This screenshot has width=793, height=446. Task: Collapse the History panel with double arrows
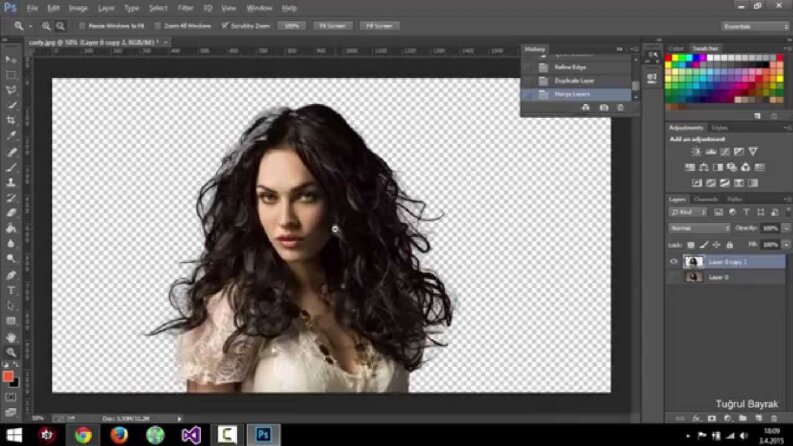click(620, 49)
